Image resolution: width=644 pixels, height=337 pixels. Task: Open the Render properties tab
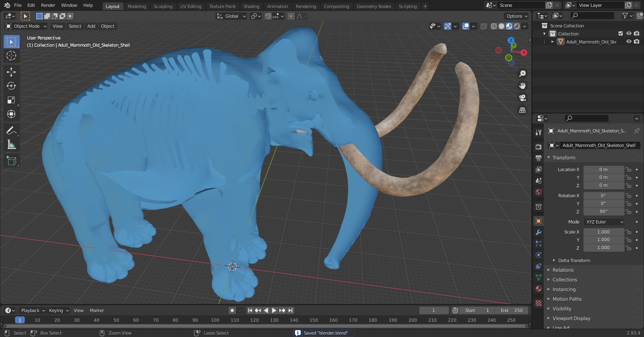(539, 147)
